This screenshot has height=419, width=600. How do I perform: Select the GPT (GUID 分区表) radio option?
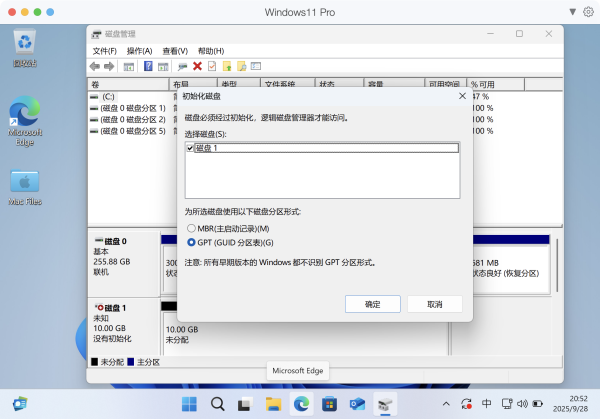point(191,242)
